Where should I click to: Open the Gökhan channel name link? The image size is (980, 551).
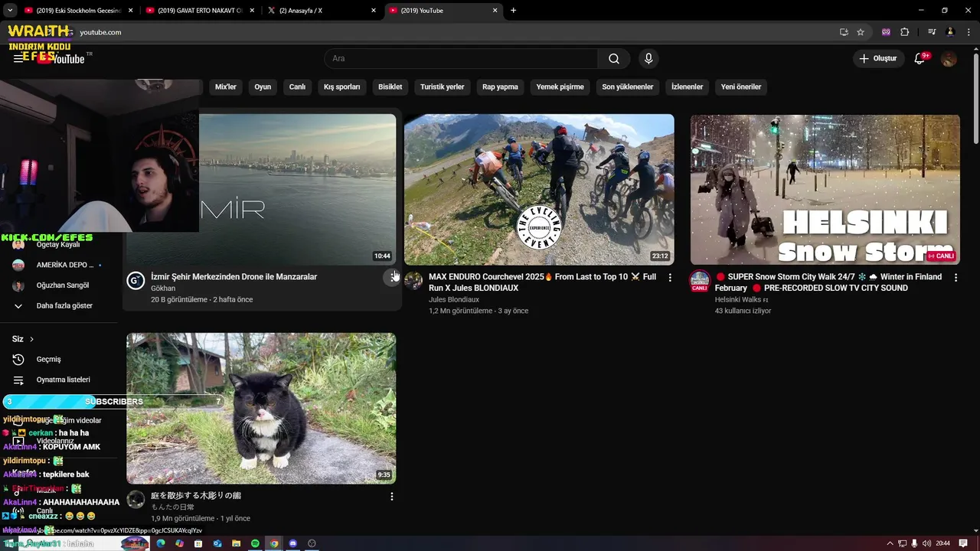pos(163,289)
